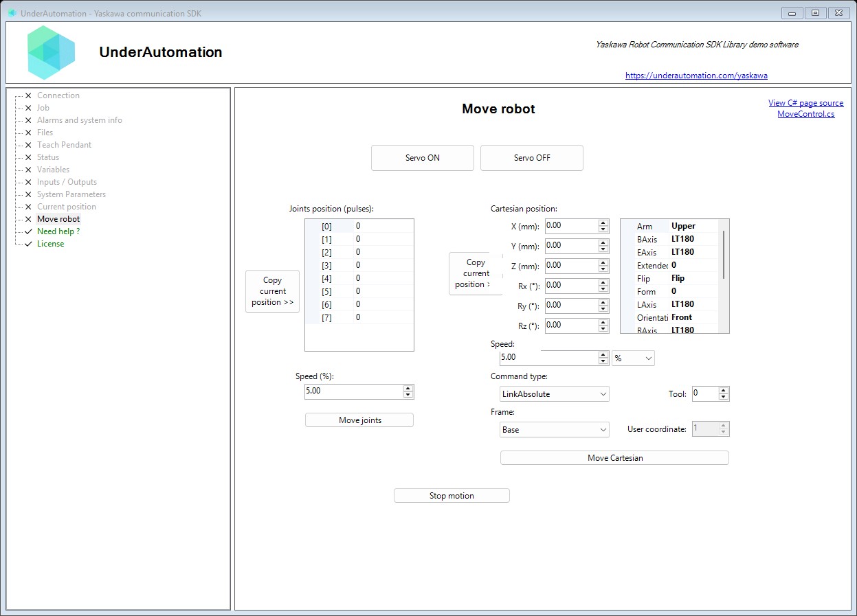
Task: Click the Cartesian Speed value field
Action: pyautogui.click(x=550, y=358)
